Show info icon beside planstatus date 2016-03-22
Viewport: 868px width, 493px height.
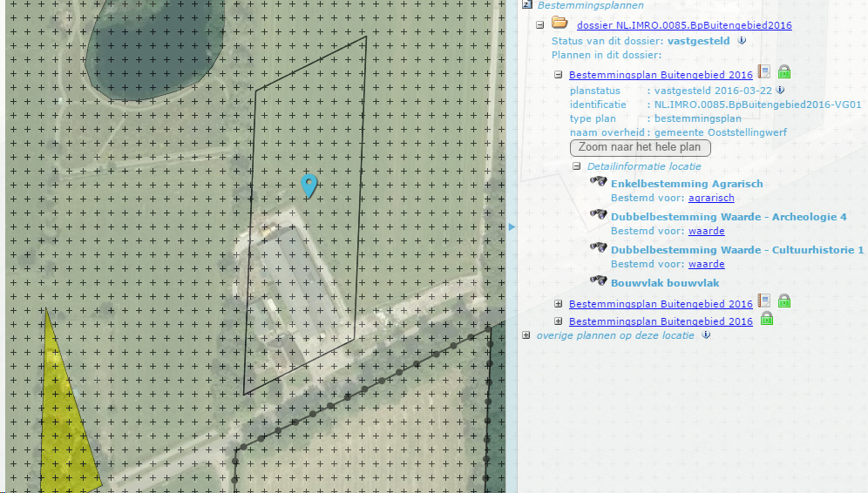coord(781,90)
